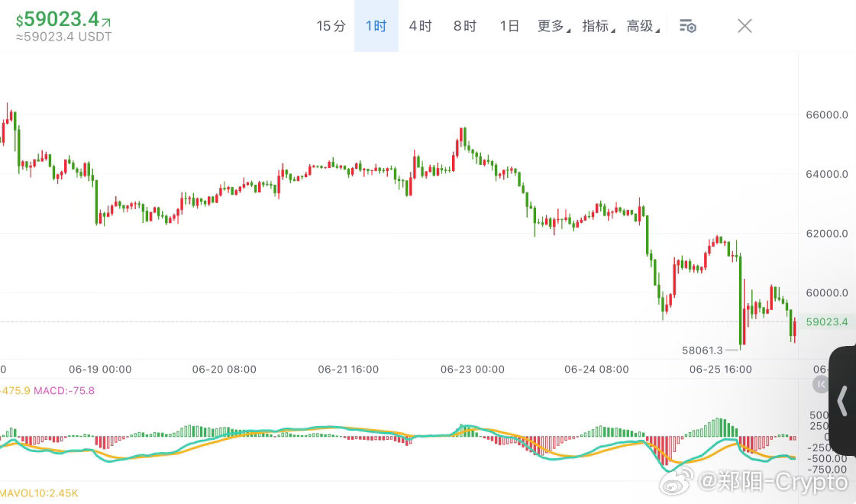Click the 64000.0 price axis label
This screenshot has width=856, height=504.
pyautogui.click(x=826, y=174)
